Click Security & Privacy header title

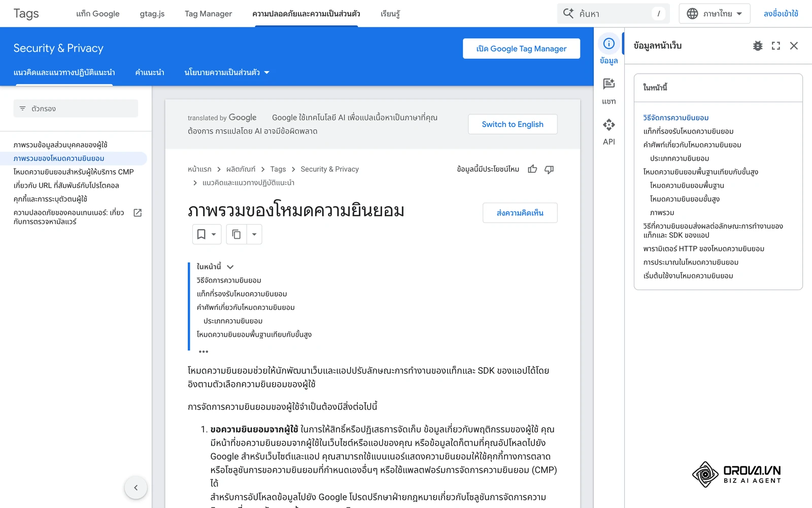[x=58, y=48]
